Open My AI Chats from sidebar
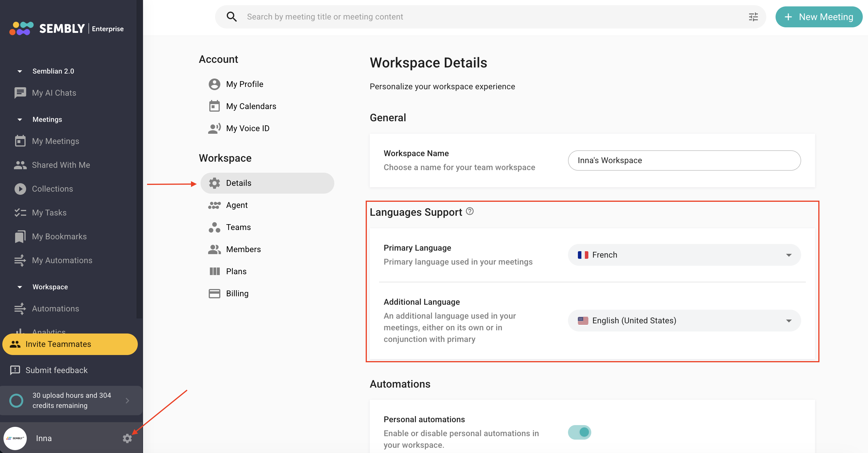 click(x=54, y=93)
